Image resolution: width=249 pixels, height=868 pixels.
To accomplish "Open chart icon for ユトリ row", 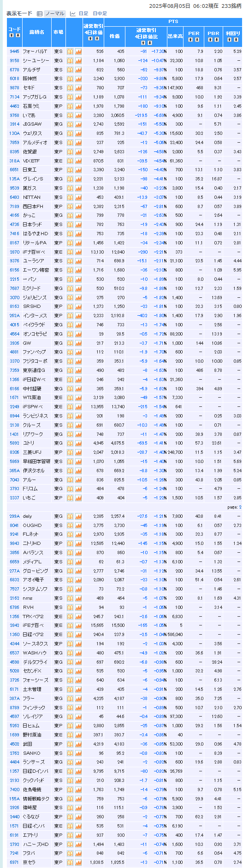I will click(78, 443).
